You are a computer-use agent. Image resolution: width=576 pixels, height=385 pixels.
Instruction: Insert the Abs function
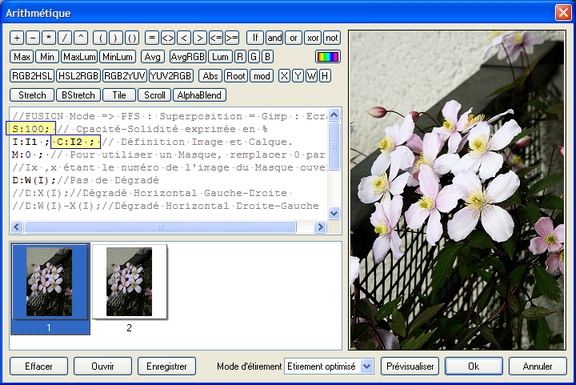pyautogui.click(x=210, y=76)
